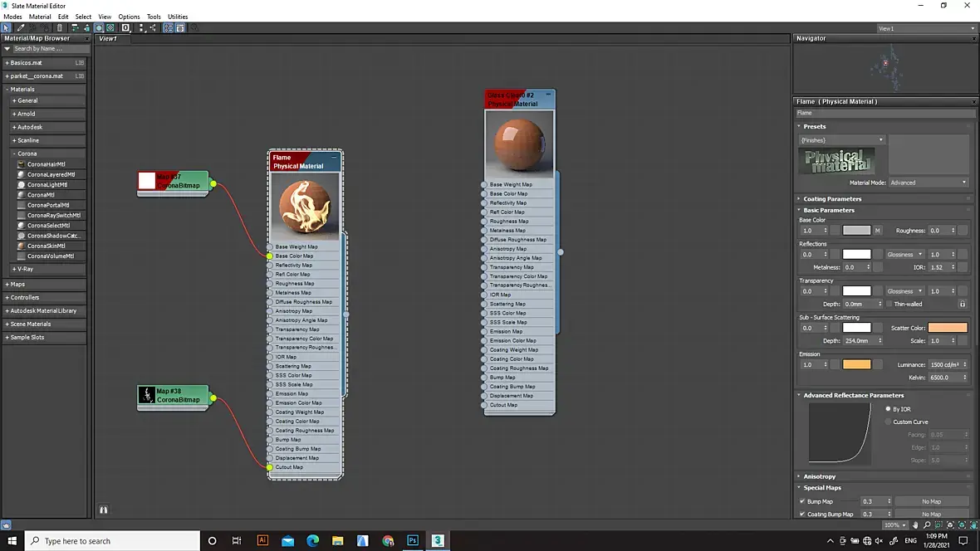Open the Modes menu
The width and height of the screenshot is (980, 551).
point(12,17)
